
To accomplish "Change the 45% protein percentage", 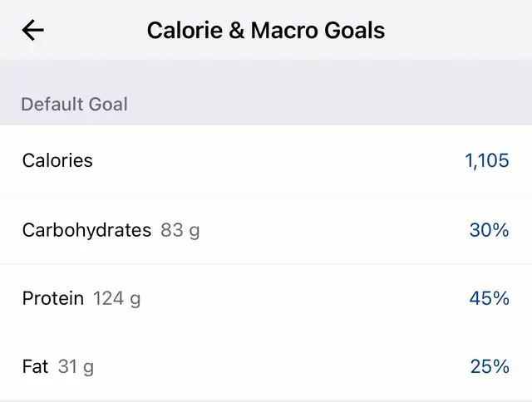I will coord(489,298).
